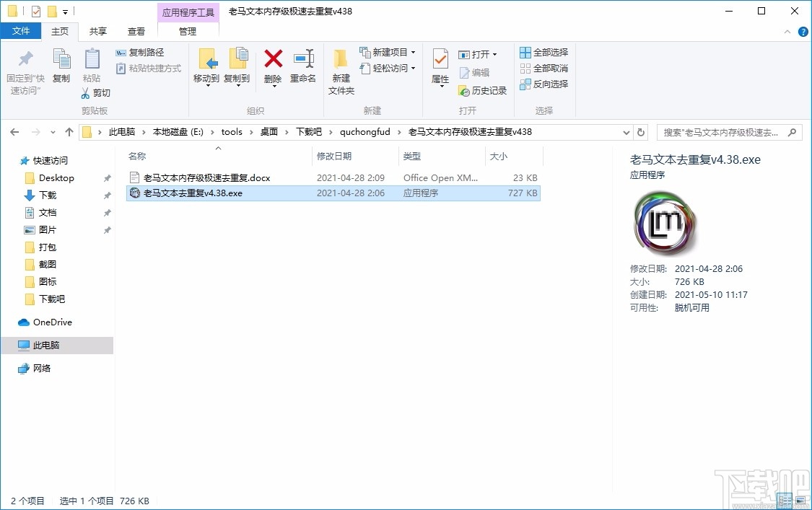The width and height of the screenshot is (812, 510).
Task: Navigate to tools in the address bar
Action: tap(231, 132)
